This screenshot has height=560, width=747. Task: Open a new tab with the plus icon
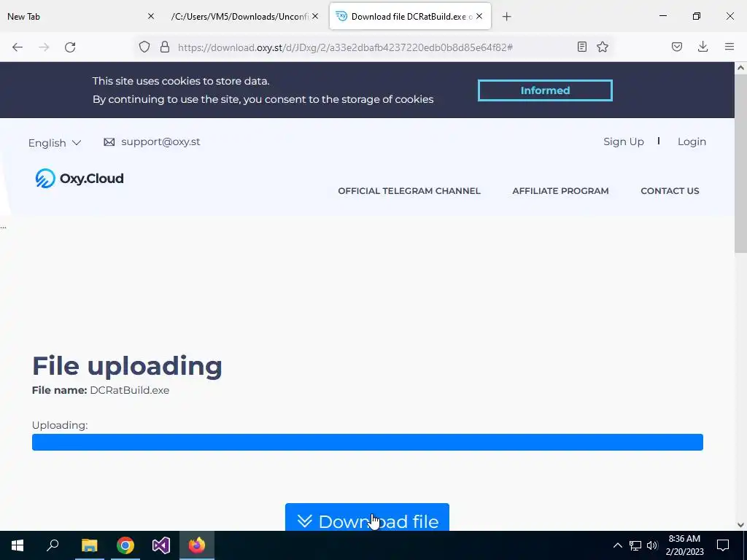pyautogui.click(x=507, y=17)
